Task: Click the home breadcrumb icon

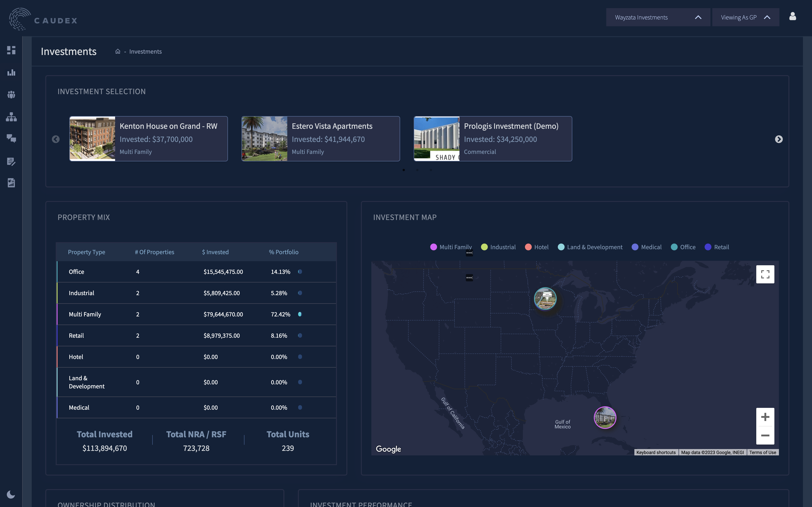Action: tap(118, 52)
